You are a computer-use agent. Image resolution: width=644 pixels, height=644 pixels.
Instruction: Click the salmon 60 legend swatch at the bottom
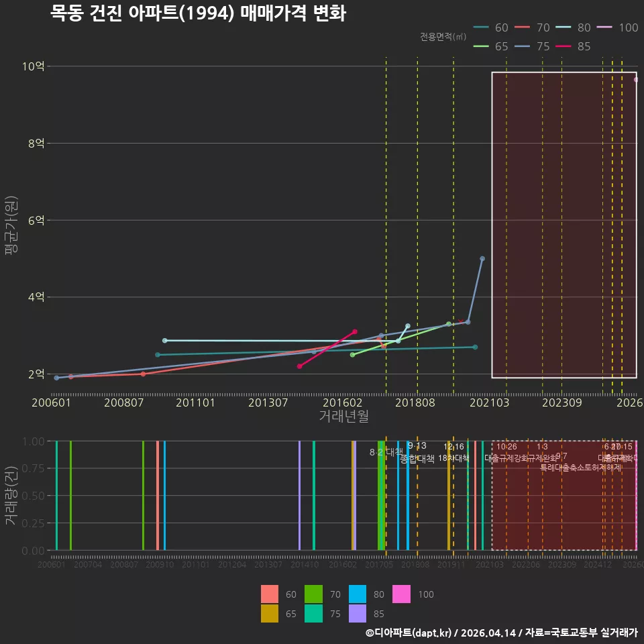coord(270,594)
